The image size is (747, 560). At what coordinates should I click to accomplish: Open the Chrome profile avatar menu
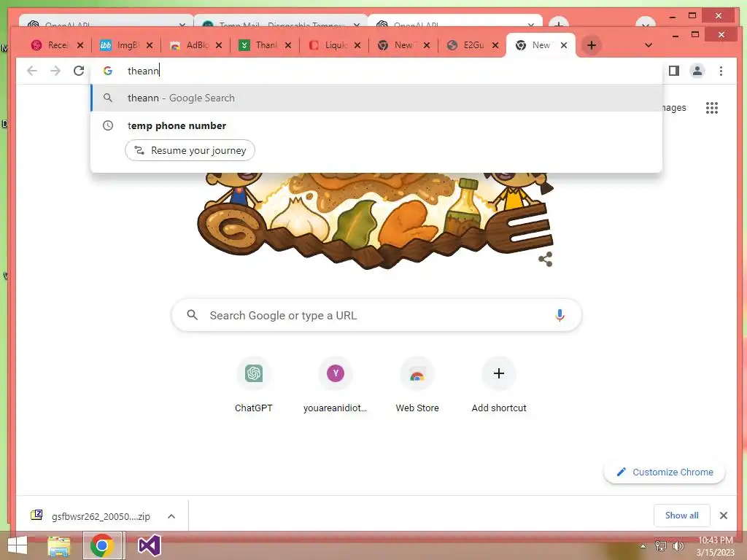697,71
